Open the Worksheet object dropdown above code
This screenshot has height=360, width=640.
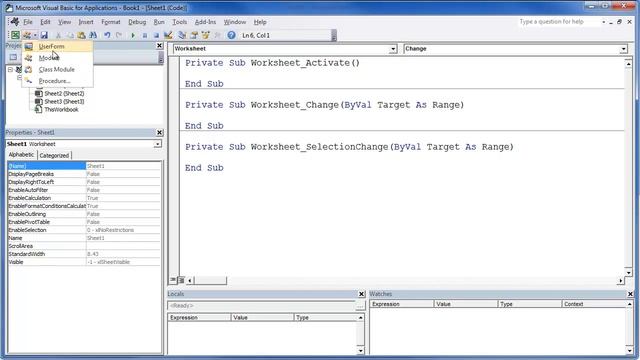point(393,49)
